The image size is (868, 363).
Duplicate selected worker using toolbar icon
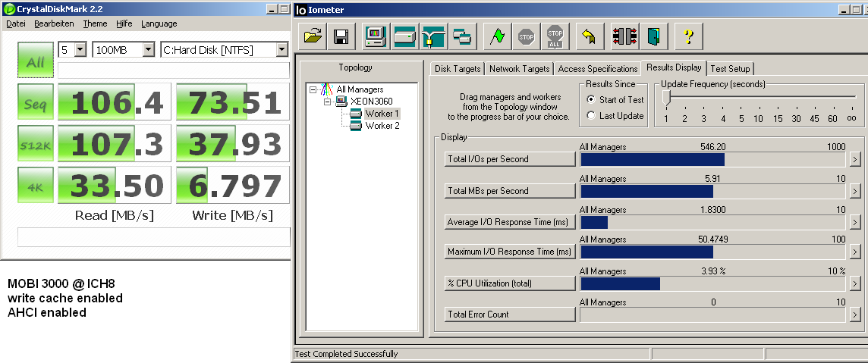point(462,37)
